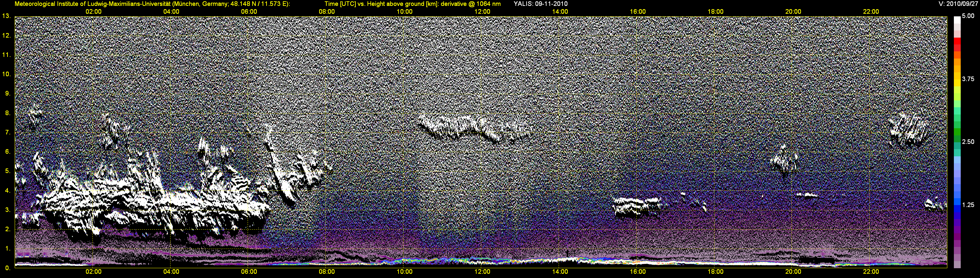Screen dimensions: 980x278
Task: Click the 12:00 label on the bottom time axis
Action: (482, 271)
